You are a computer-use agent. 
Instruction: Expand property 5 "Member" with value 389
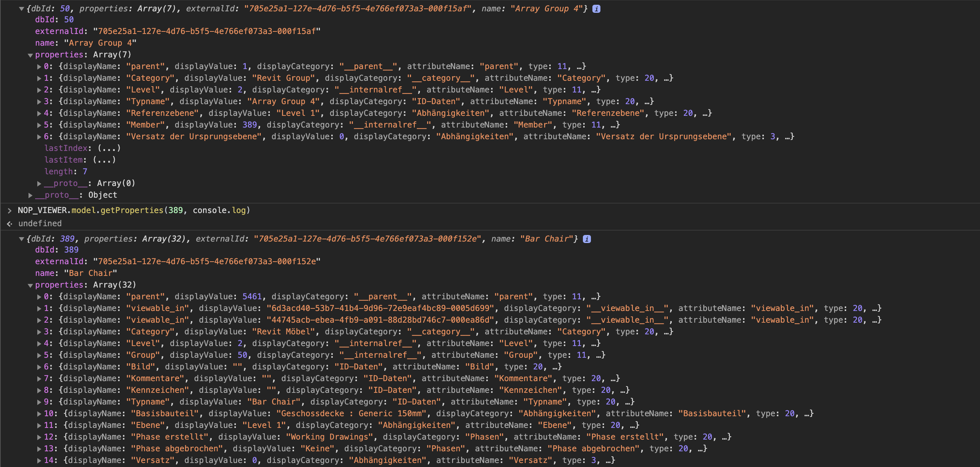[39, 124]
